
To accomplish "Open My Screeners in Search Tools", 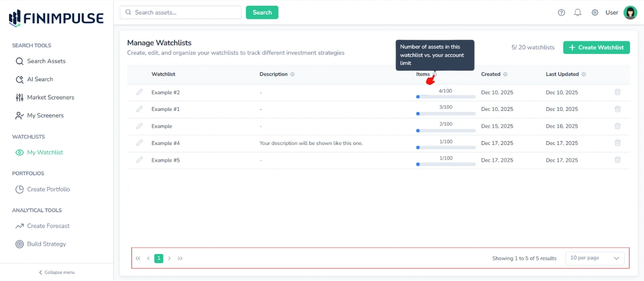I will (45, 115).
